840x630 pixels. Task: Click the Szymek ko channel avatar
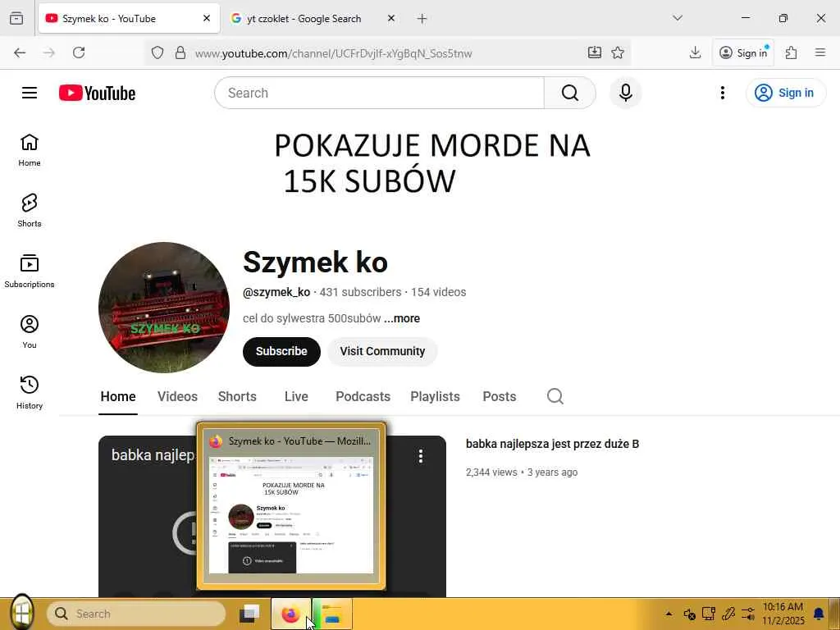(x=164, y=308)
